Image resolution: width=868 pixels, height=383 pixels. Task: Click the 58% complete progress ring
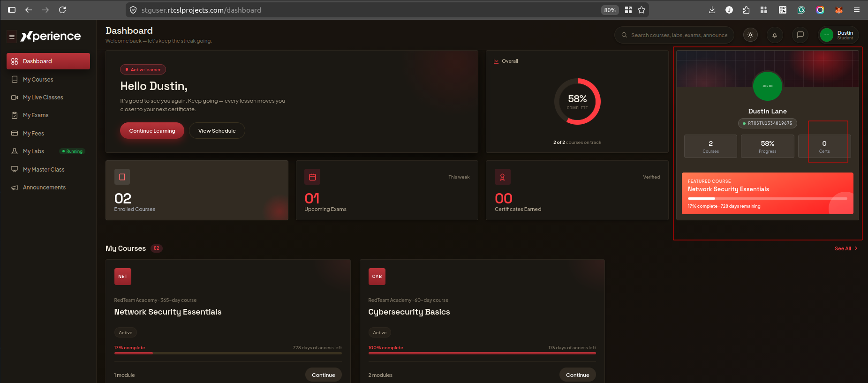pyautogui.click(x=577, y=101)
